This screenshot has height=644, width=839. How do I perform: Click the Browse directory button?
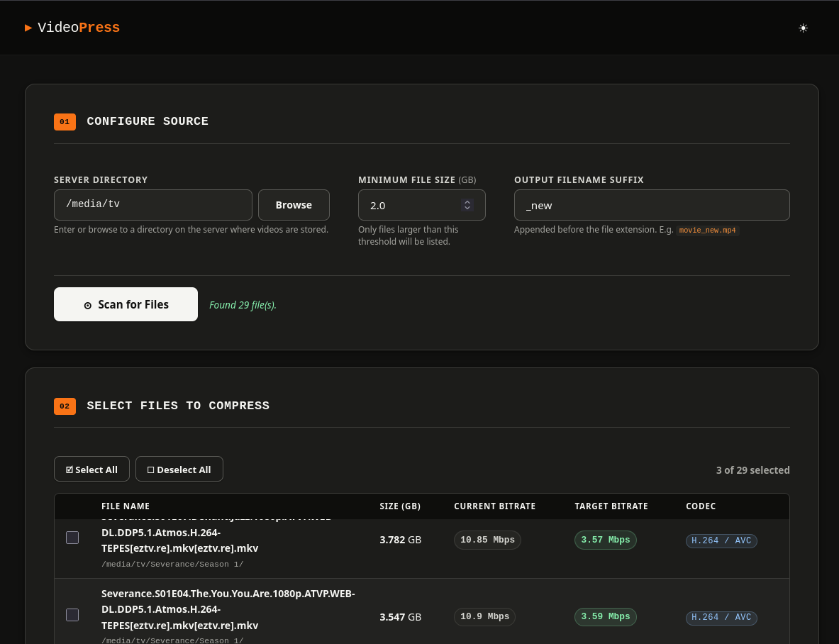pyautogui.click(x=294, y=205)
